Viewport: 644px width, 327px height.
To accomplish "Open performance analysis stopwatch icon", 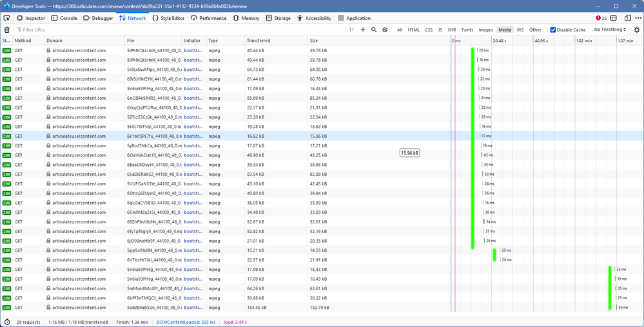I will tap(7, 322).
